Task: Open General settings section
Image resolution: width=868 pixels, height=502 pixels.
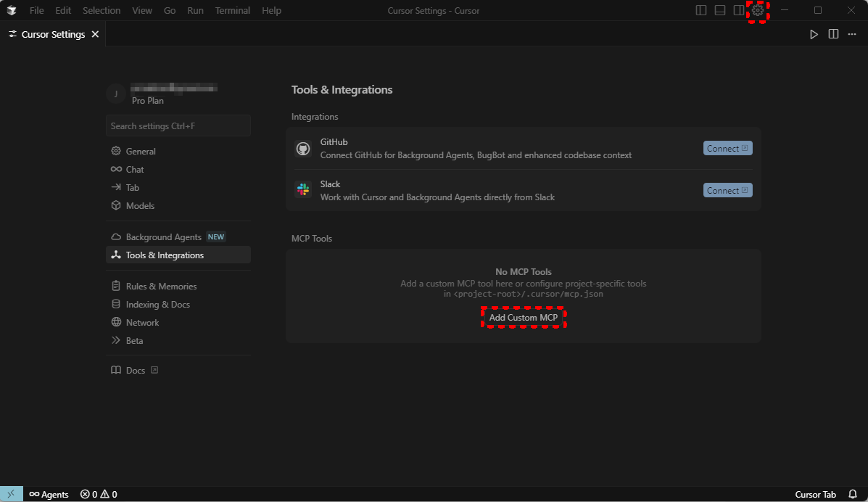Action: [x=178, y=152]
